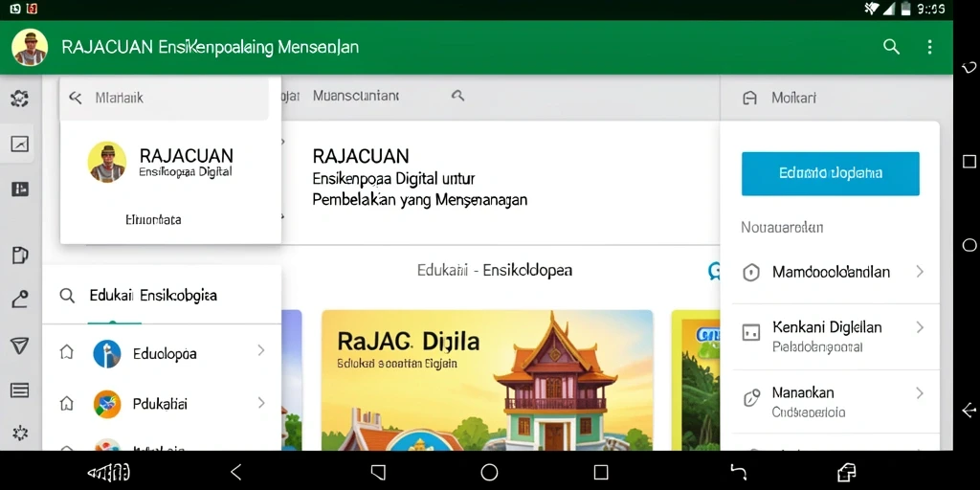Select the Pdukaliai round app icon
The height and width of the screenshot is (490, 980).
coord(107,404)
